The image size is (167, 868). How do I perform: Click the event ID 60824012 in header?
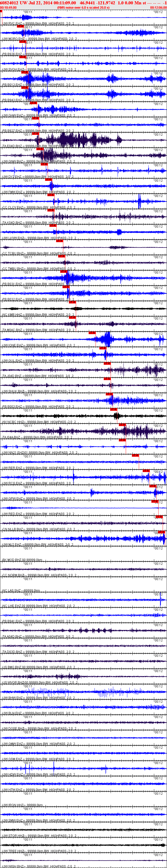click(9, 2)
